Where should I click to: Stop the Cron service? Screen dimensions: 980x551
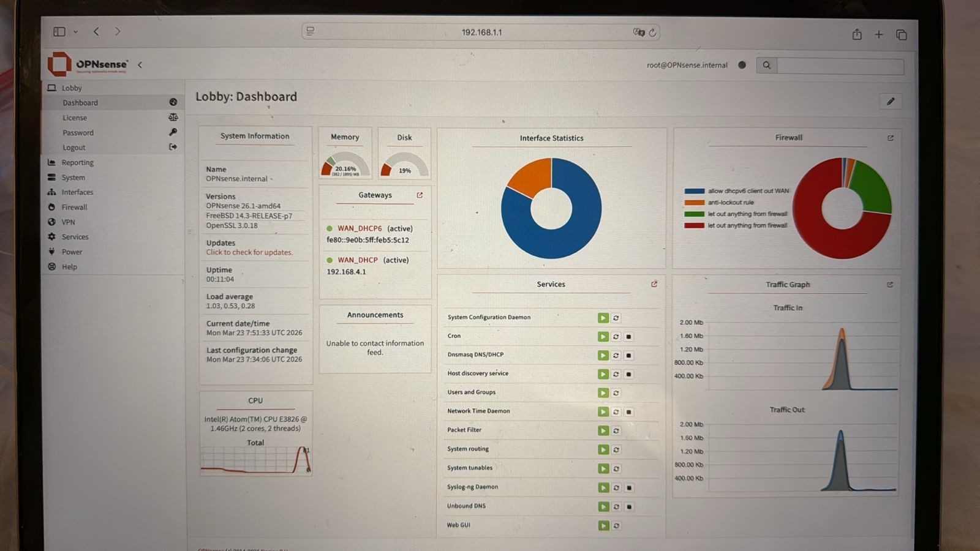(629, 337)
